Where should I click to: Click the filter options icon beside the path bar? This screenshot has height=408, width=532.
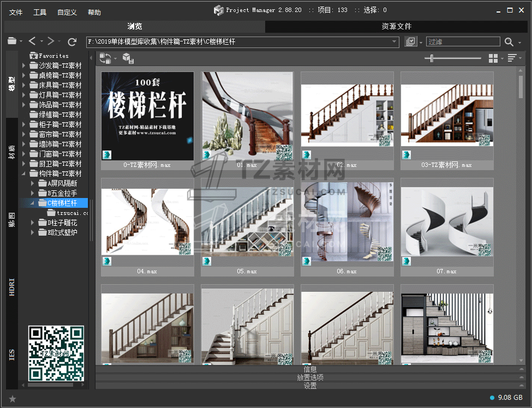pos(411,42)
